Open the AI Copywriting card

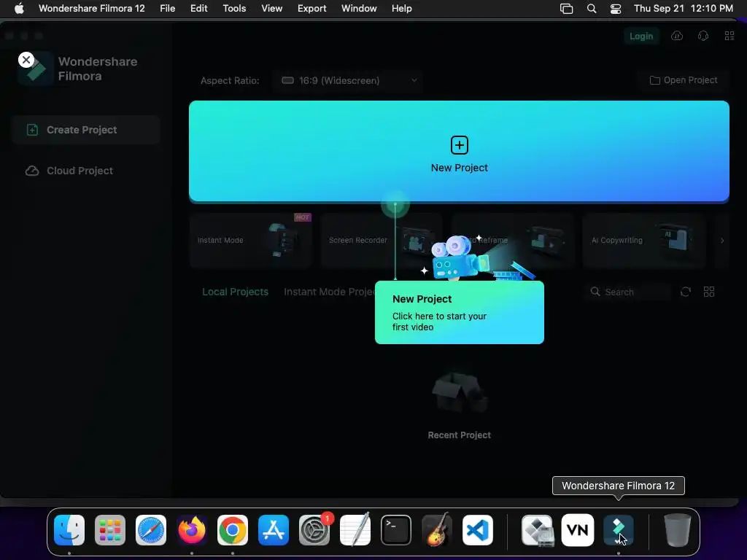click(643, 241)
